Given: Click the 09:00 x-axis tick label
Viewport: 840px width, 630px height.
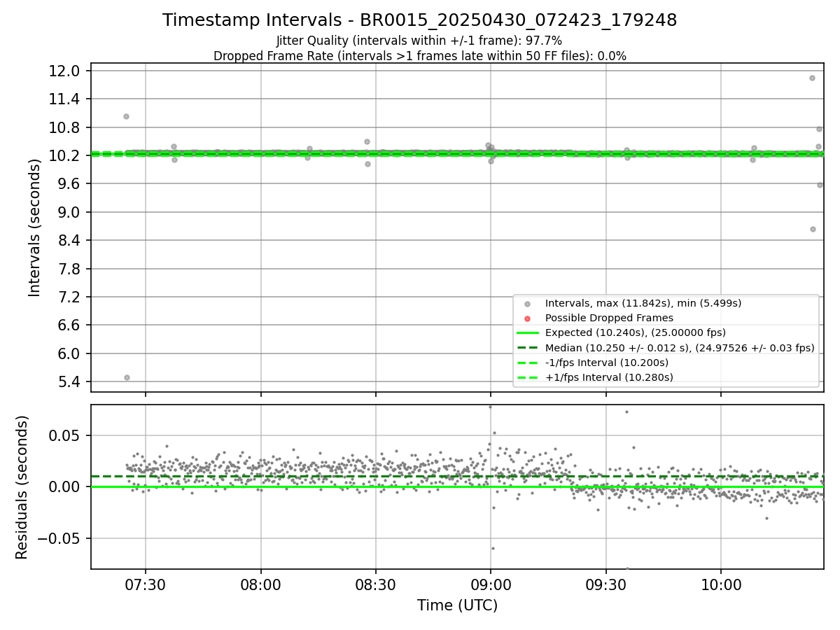Looking at the screenshot, I should pyautogui.click(x=491, y=584).
